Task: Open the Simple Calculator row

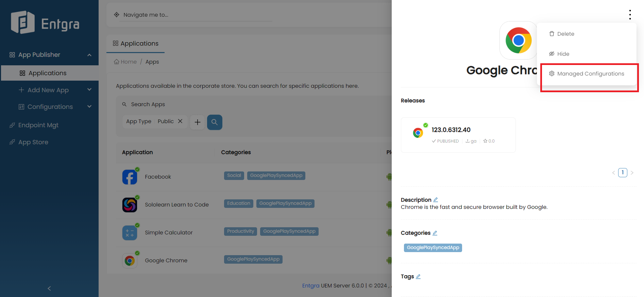Action: click(254, 233)
